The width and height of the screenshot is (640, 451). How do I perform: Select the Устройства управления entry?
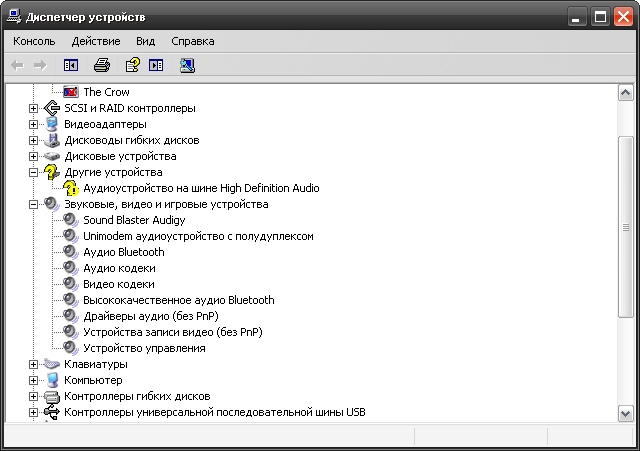(144, 348)
